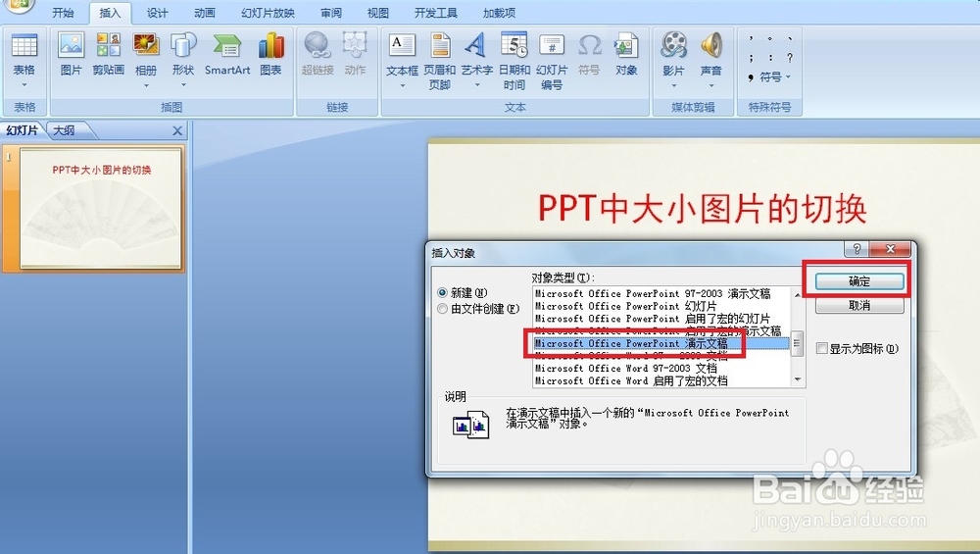
Task: Select "PowerPoint 启用了宏的幻灯片" object type
Action: pos(661,319)
